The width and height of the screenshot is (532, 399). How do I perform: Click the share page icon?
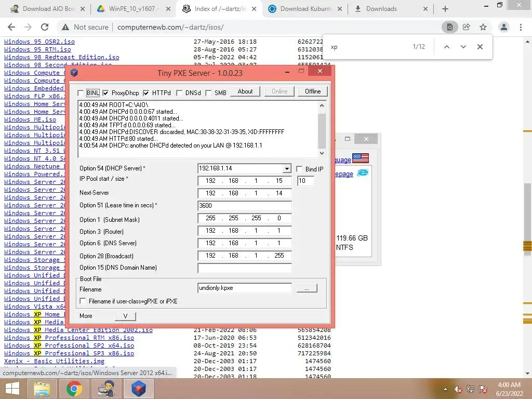[467, 27]
